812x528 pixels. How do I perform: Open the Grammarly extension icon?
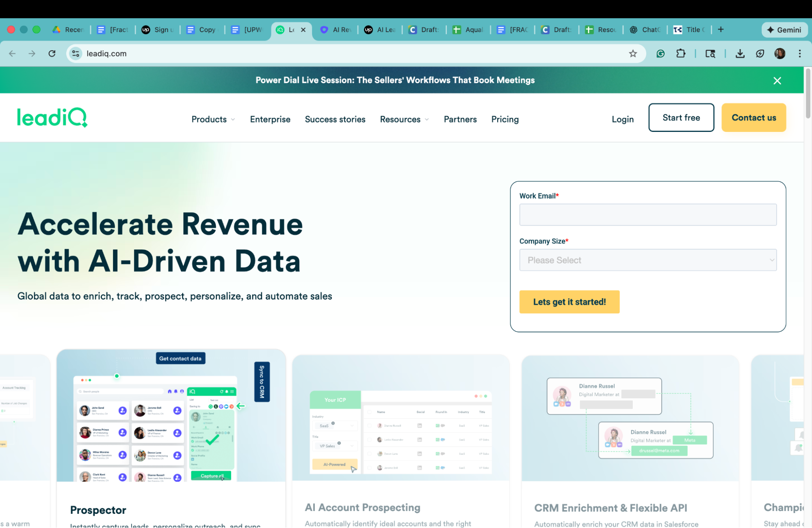coord(660,54)
